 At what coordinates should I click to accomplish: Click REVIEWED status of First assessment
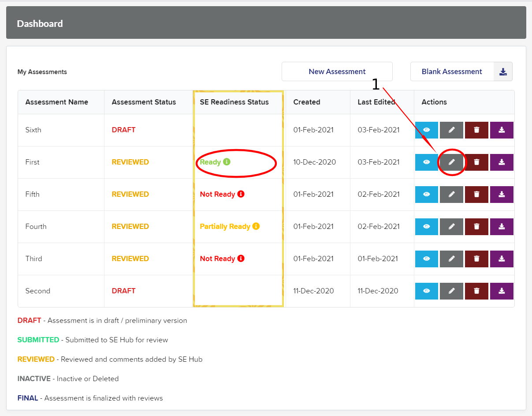[130, 162]
